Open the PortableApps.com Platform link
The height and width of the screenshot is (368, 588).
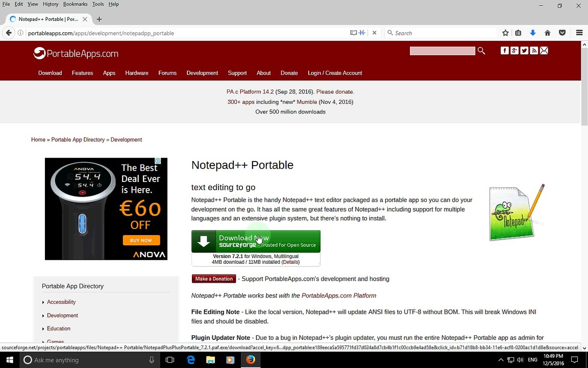click(338, 295)
